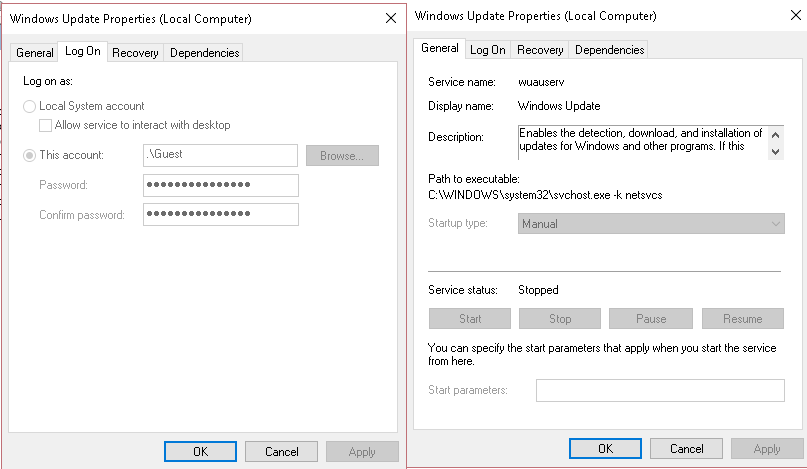The width and height of the screenshot is (807, 469).
Task: Switch to Log On tab in right dialog
Action: 487,49
